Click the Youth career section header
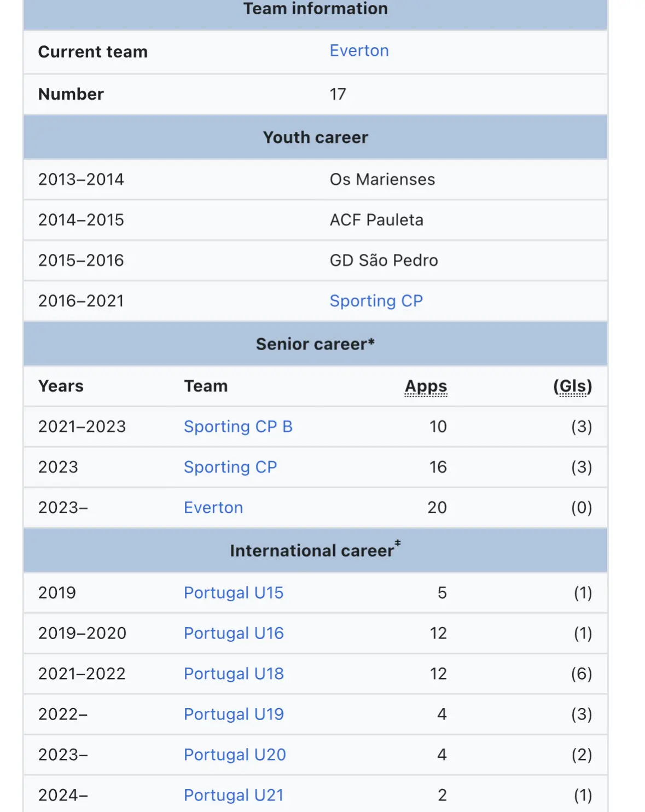The image size is (645, 812). coord(315,137)
